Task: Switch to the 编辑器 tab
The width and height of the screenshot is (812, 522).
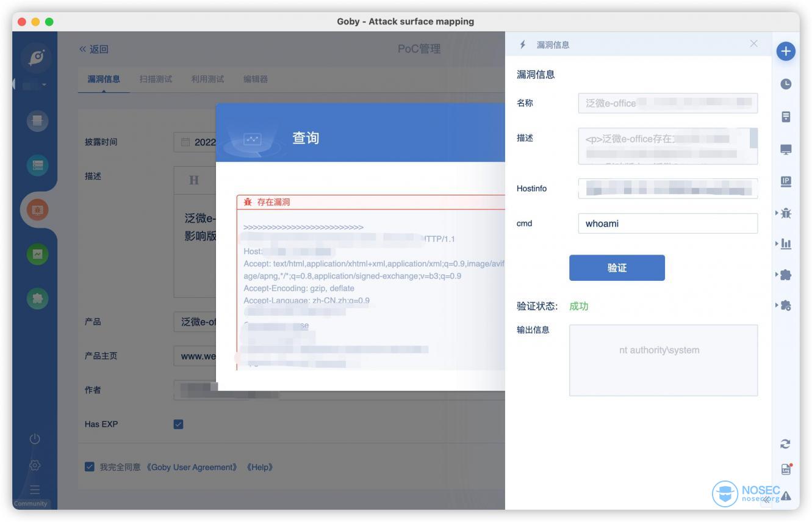Action: click(255, 79)
